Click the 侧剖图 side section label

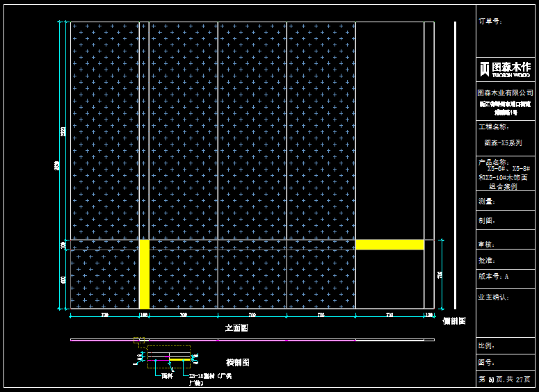click(x=454, y=321)
